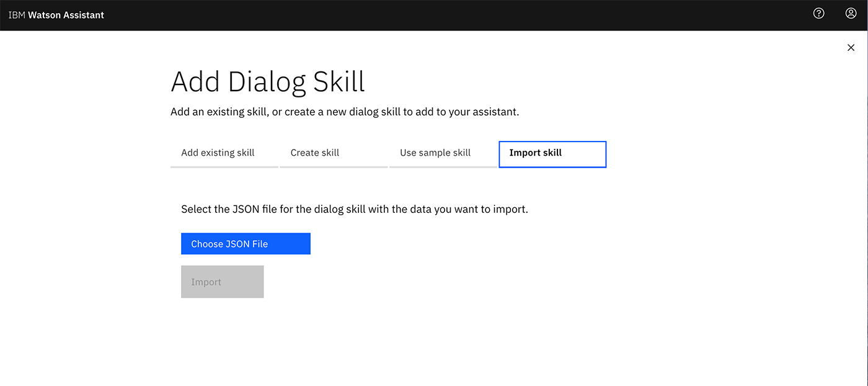Click the 'Add an existing skill' subtitle text
This screenshot has height=386, width=868.
[345, 112]
